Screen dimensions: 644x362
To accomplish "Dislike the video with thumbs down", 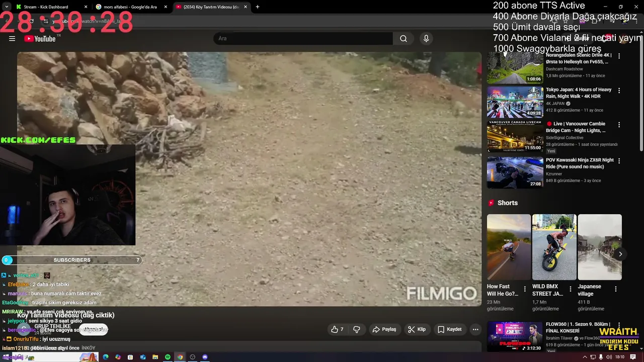I will (x=357, y=329).
